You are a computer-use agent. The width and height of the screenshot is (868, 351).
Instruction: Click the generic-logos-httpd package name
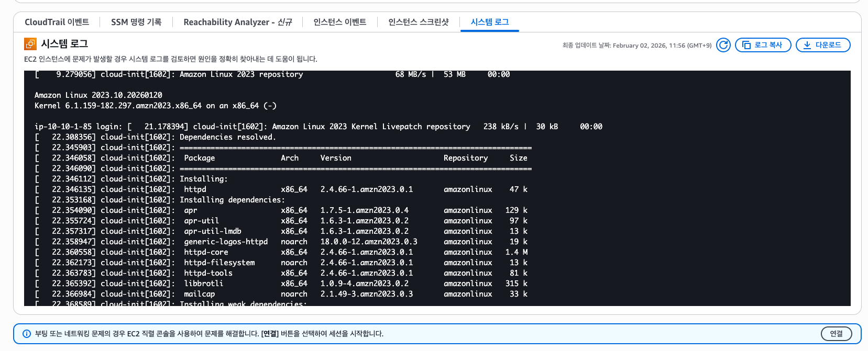[226, 242]
